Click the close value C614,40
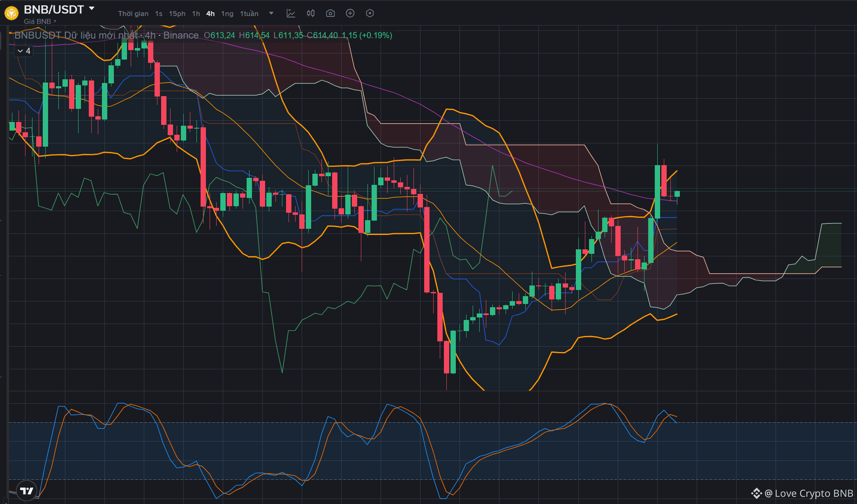This screenshot has width=857, height=504. tap(322, 35)
